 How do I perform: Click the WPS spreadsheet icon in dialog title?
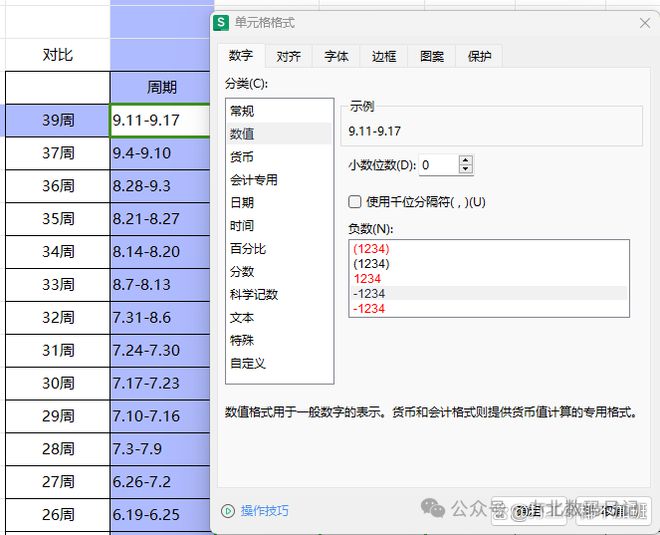221,22
